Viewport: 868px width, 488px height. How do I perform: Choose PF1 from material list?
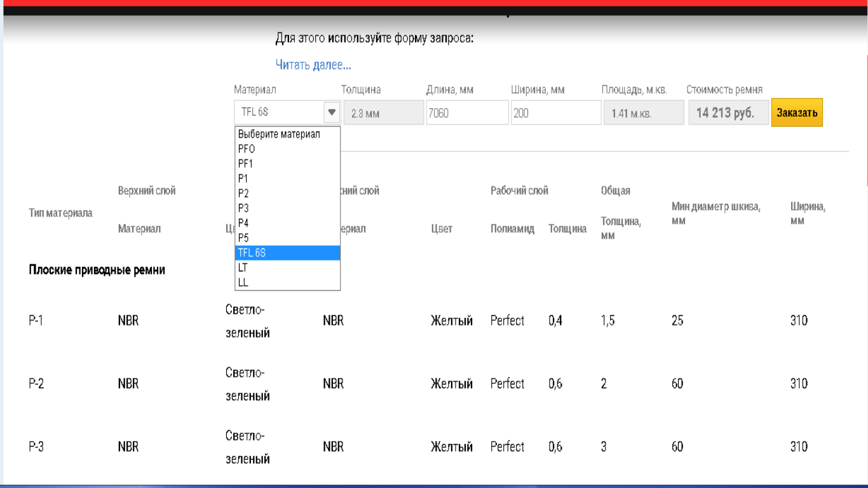coord(287,163)
